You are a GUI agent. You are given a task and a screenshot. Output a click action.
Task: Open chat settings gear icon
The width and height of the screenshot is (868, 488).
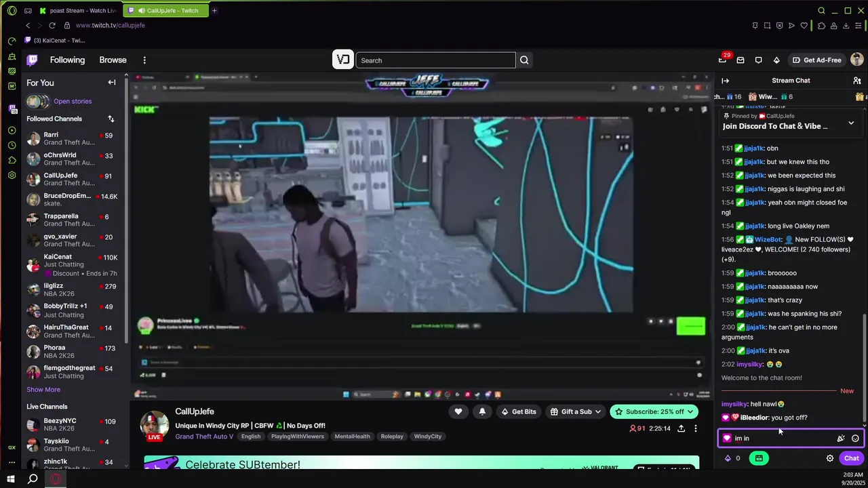(829, 458)
